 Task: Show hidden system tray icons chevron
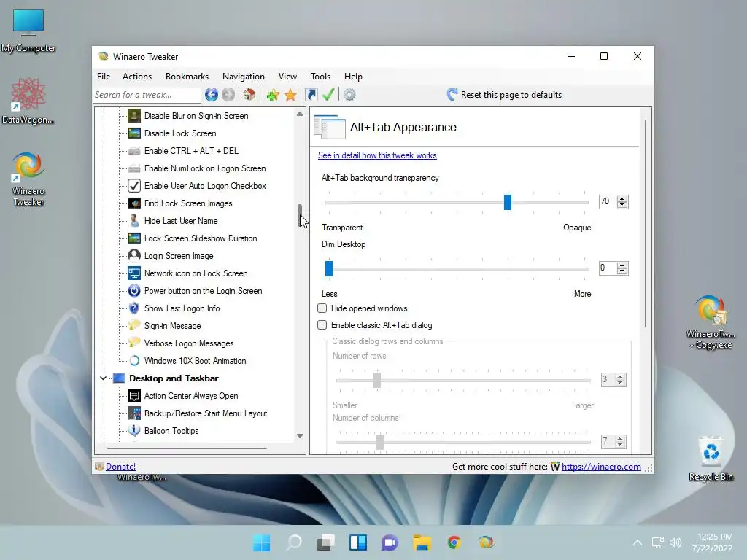tap(637, 542)
